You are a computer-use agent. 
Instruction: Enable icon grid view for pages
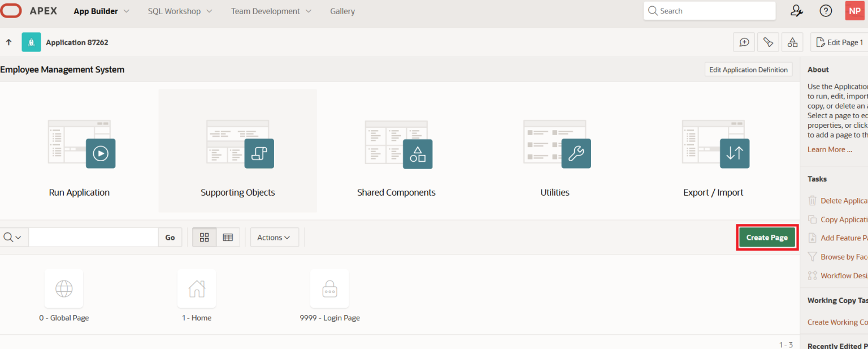(x=204, y=237)
